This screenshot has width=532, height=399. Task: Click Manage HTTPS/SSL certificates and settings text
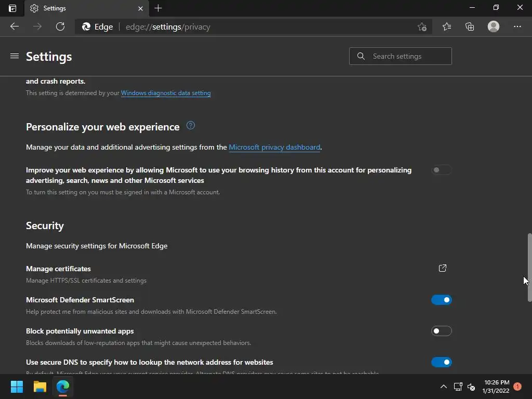point(86,281)
